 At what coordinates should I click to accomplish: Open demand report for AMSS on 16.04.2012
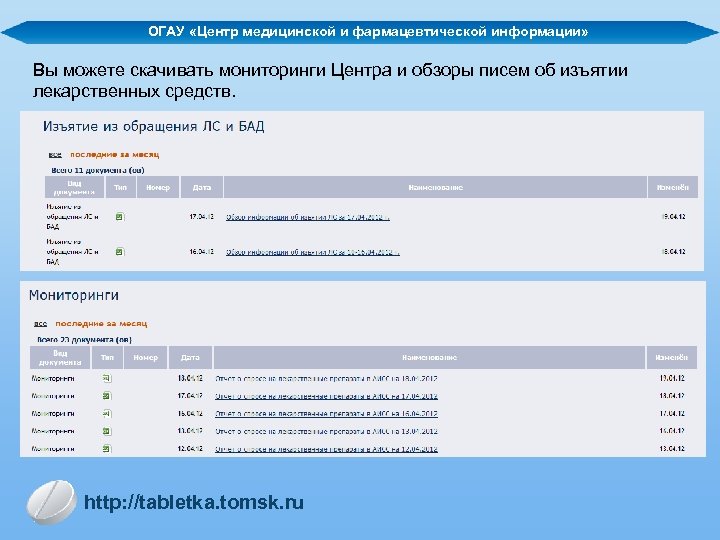pyautogui.click(x=326, y=413)
